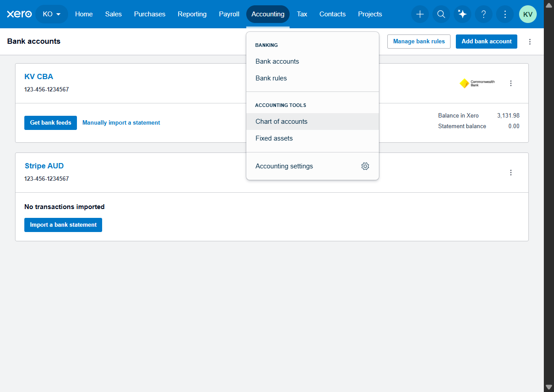Open the top bar vertical dots menu
The height and width of the screenshot is (392, 554).
505,14
